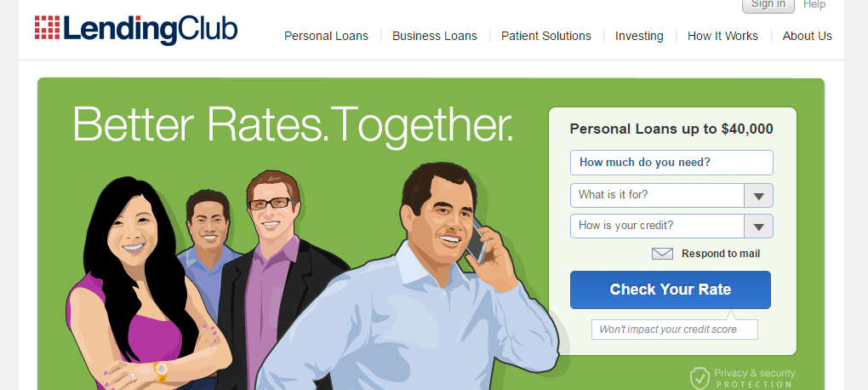Screen dimensions: 868x390
Task: Go to the Business Loans menu
Action: [435, 36]
